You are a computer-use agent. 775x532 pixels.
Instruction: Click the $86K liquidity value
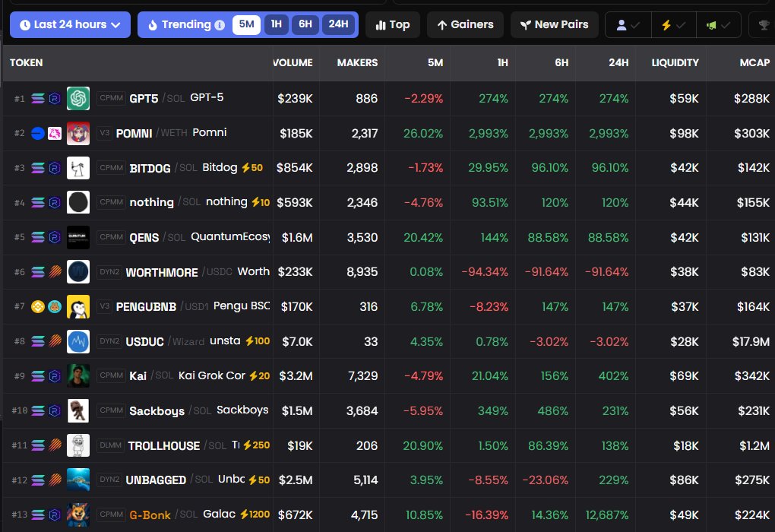pyautogui.click(x=684, y=480)
